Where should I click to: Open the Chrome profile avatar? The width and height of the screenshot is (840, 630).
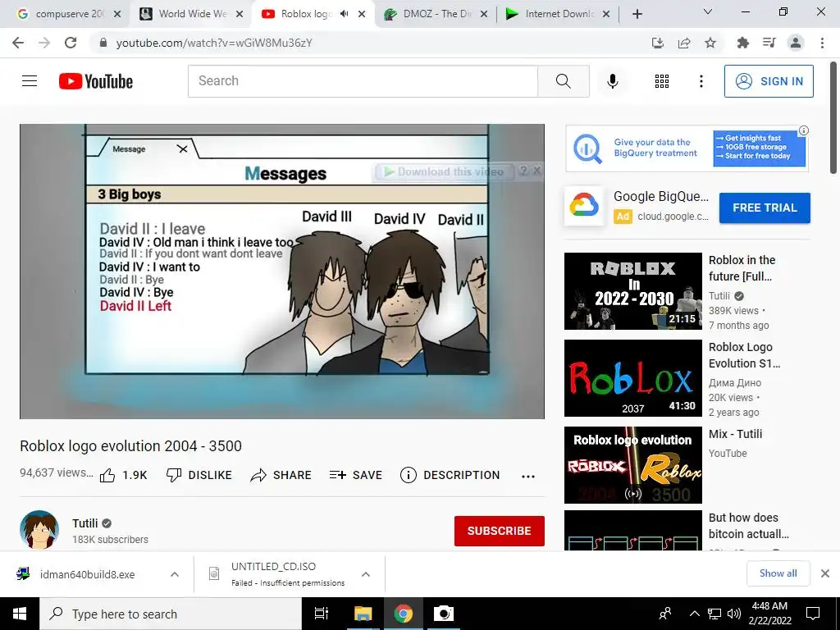tap(796, 43)
